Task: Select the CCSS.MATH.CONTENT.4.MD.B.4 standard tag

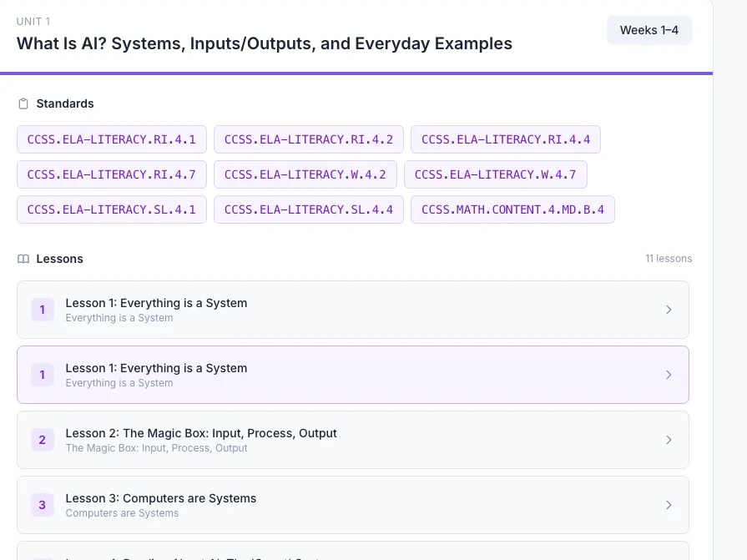Action: point(512,209)
